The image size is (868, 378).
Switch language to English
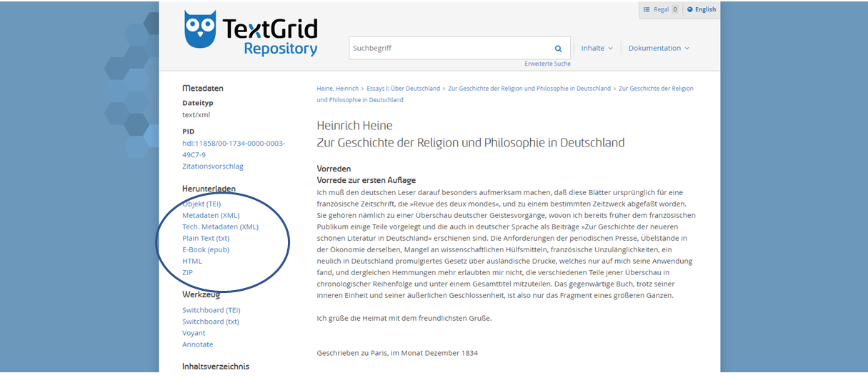coord(702,9)
